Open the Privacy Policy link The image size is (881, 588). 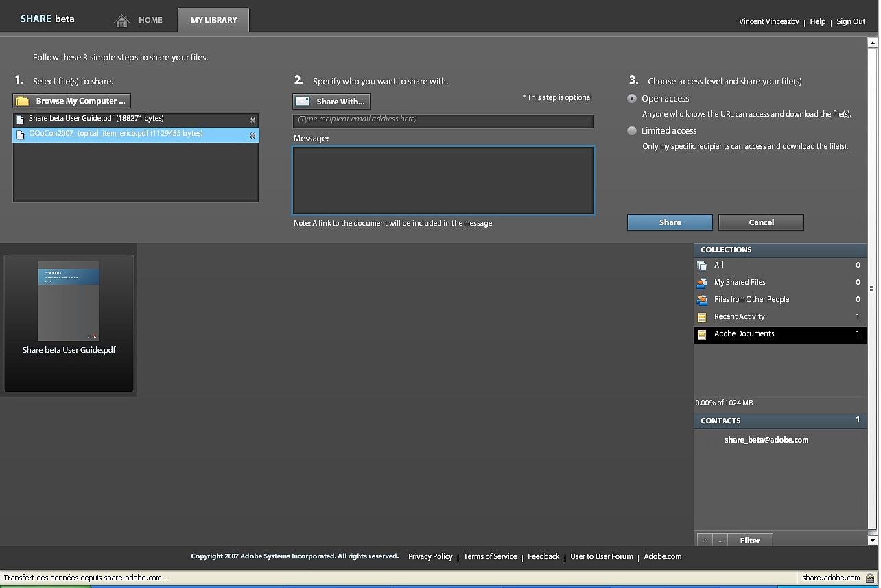pyautogui.click(x=430, y=556)
